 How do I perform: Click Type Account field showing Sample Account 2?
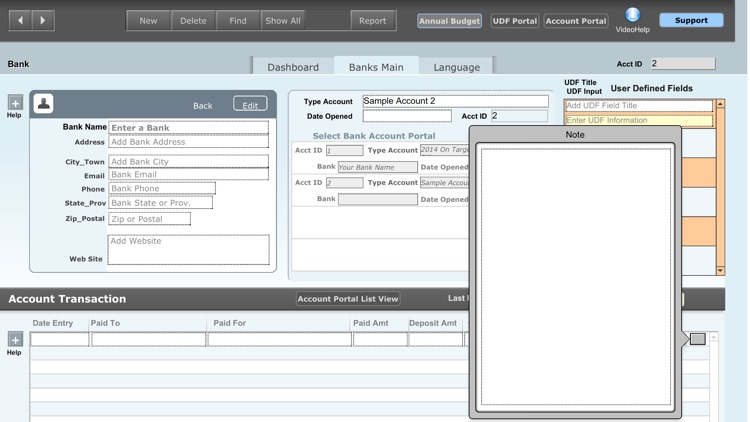[455, 101]
